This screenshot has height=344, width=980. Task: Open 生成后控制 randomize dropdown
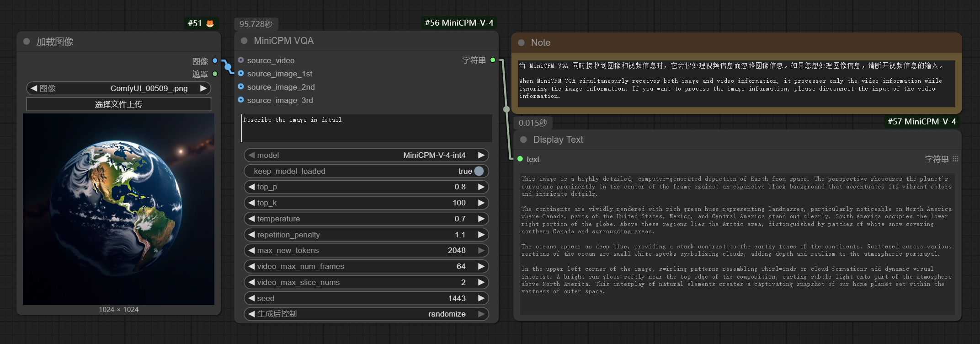click(x=367, y=314)
